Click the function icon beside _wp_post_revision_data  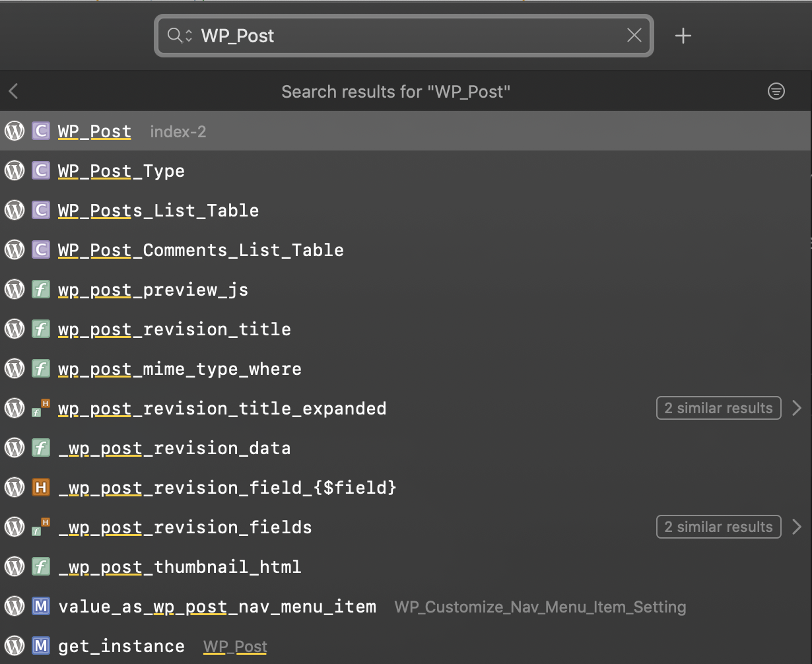[x=41, y=448]
